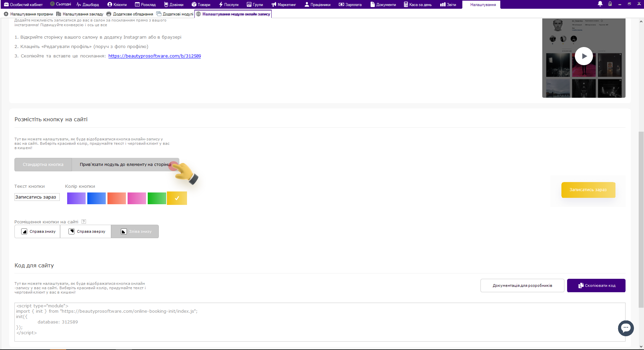Viewport: 644px width, 350px height.
Task: Switch to Додаткове обладнання subtab
Action: pyautogui.click(x=130, y=14)
